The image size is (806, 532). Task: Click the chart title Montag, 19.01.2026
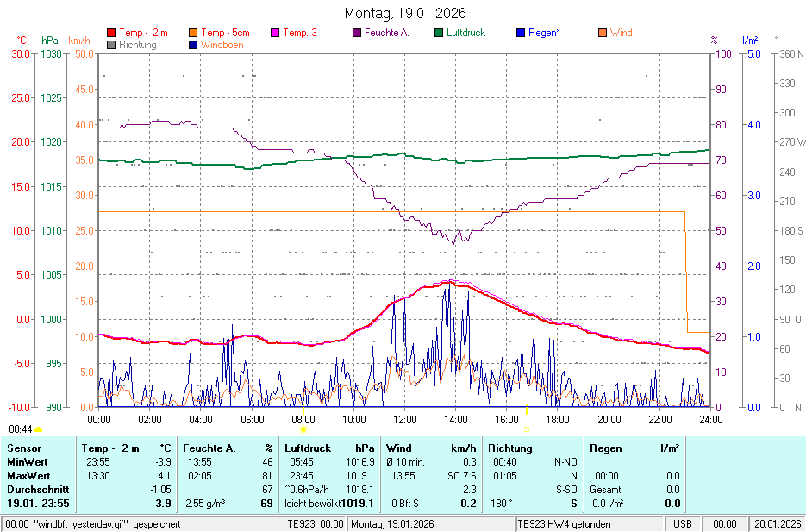404,13
